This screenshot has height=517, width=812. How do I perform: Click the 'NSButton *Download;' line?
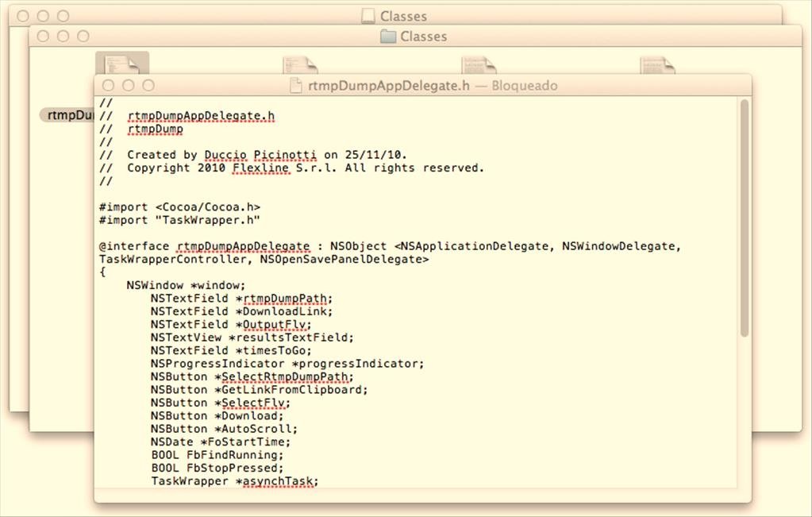(217, 415)
